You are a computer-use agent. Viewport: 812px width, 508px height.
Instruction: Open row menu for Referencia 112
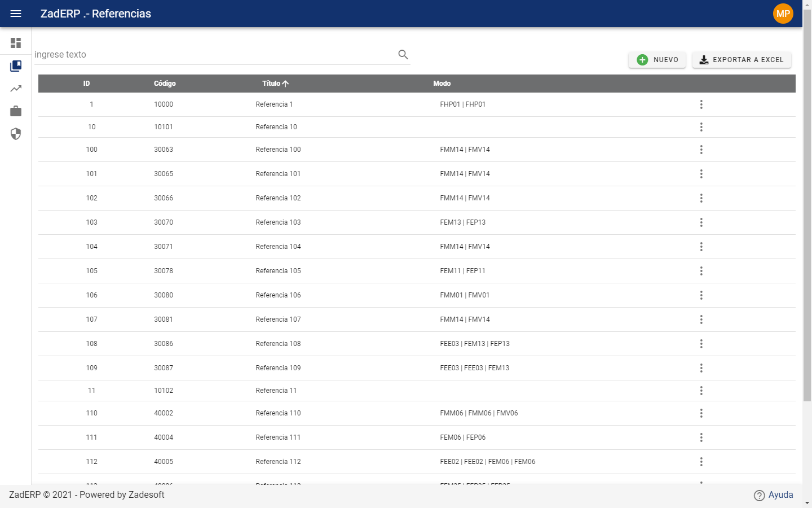point(701,462)
